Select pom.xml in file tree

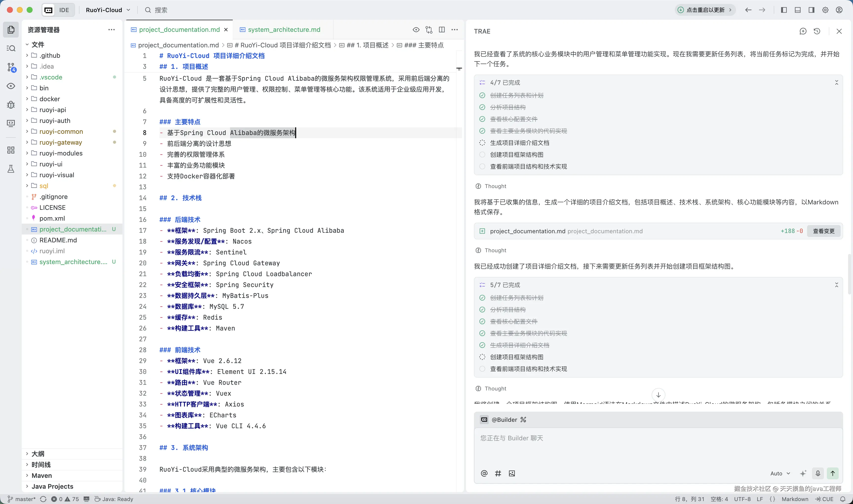[52, 218]
